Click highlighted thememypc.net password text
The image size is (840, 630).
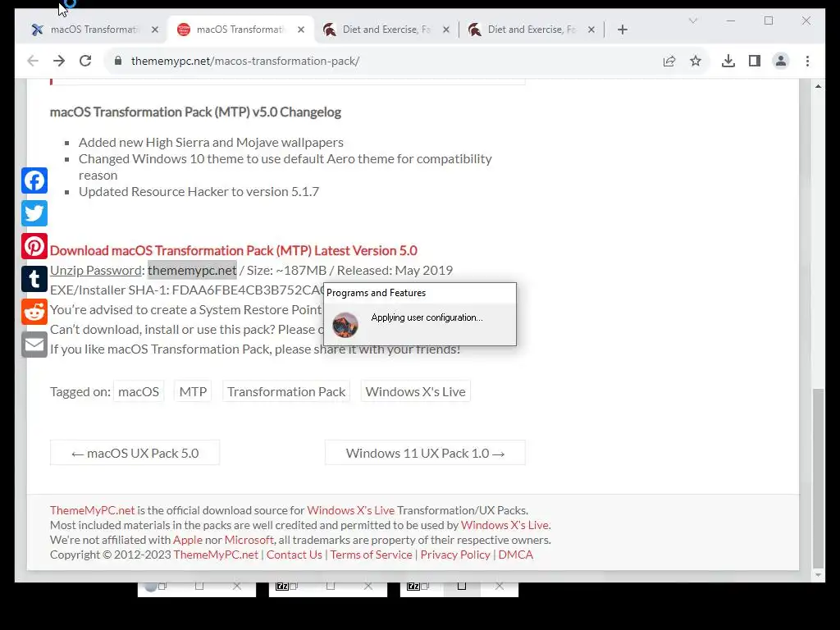(192, 271)
